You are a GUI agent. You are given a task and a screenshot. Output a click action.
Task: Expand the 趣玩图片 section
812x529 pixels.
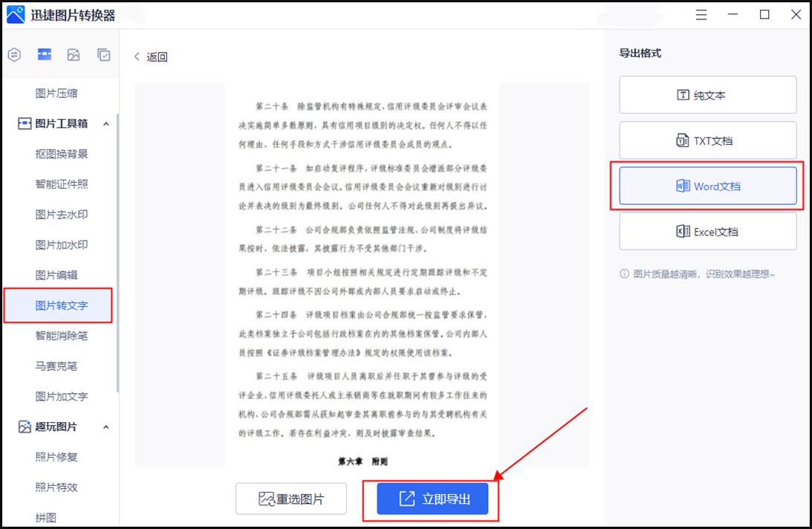click(106, 426)
